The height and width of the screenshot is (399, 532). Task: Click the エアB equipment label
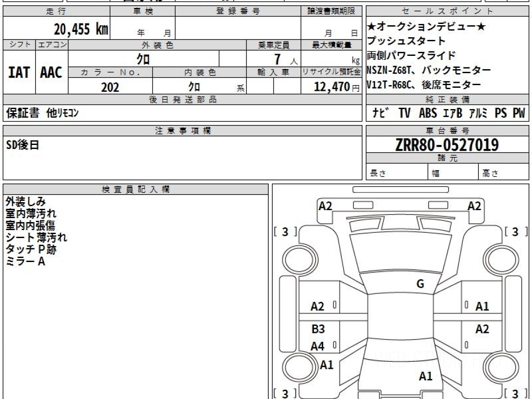point(453,113)
